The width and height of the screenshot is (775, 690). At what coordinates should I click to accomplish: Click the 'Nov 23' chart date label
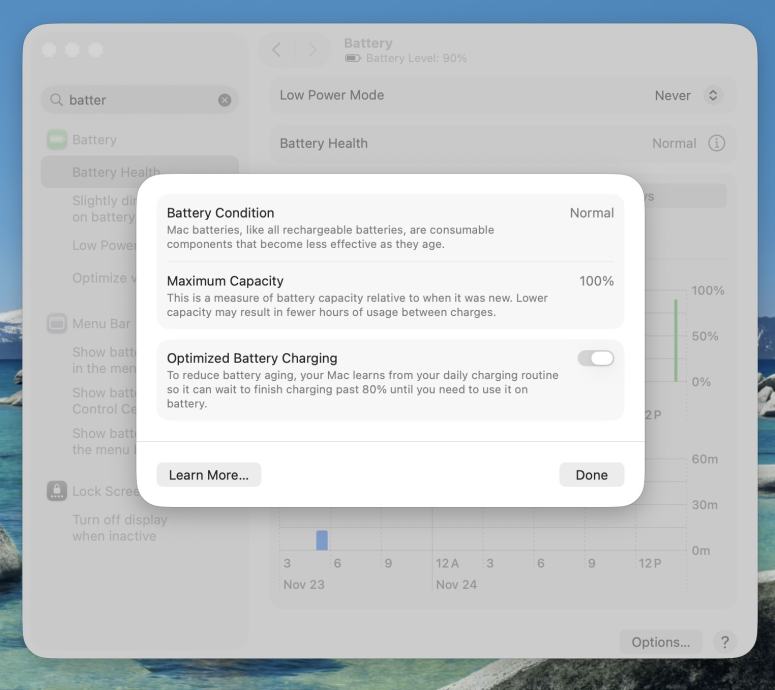click(x=303, y=585)
